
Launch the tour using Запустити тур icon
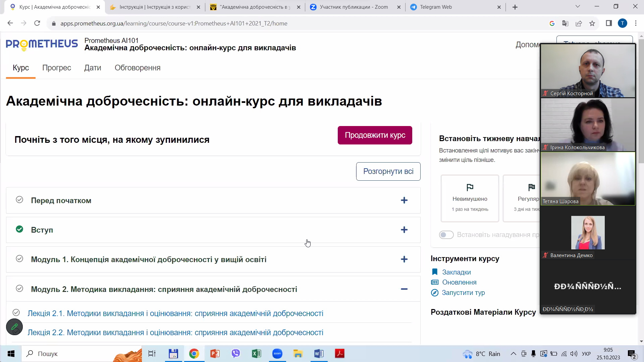coord(435,293)
